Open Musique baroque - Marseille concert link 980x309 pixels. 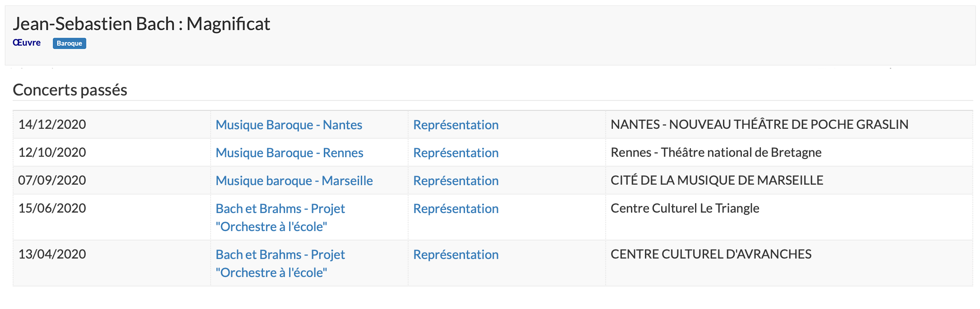[294, 181]
